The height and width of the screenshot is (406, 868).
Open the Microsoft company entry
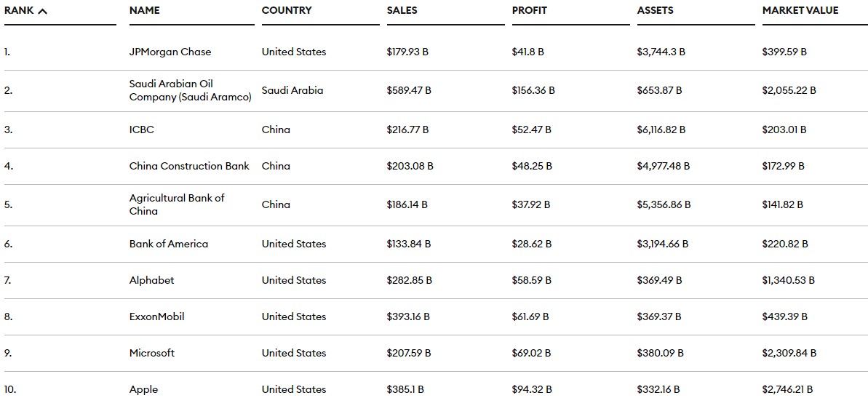(x=151, y=354)
